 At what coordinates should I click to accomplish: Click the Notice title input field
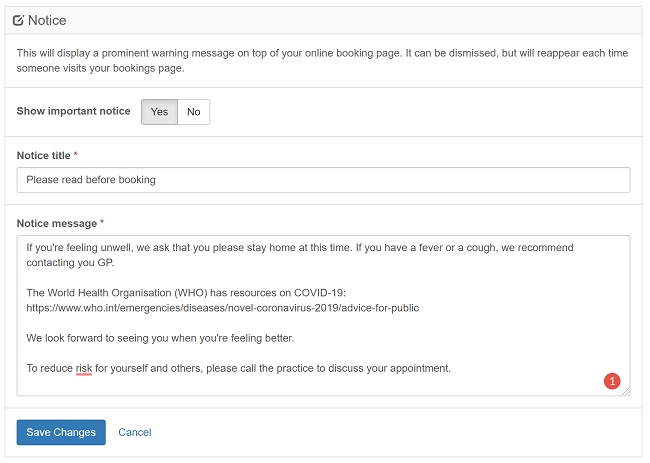point(323,180)
